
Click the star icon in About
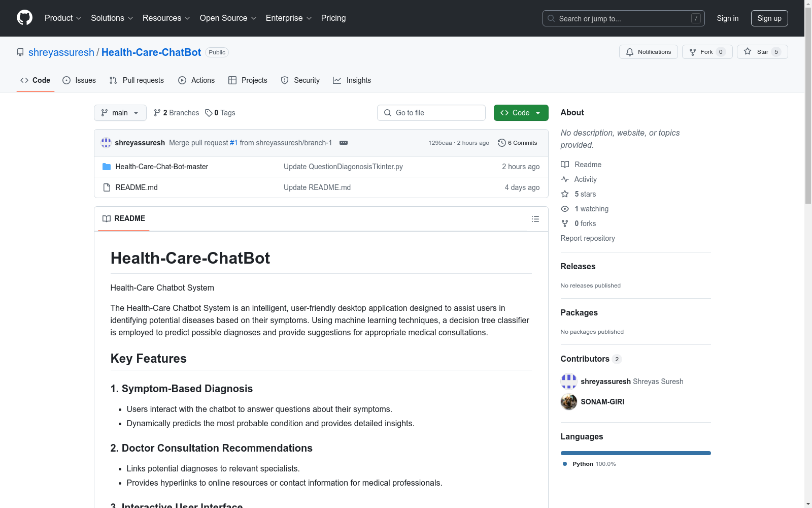565,194
